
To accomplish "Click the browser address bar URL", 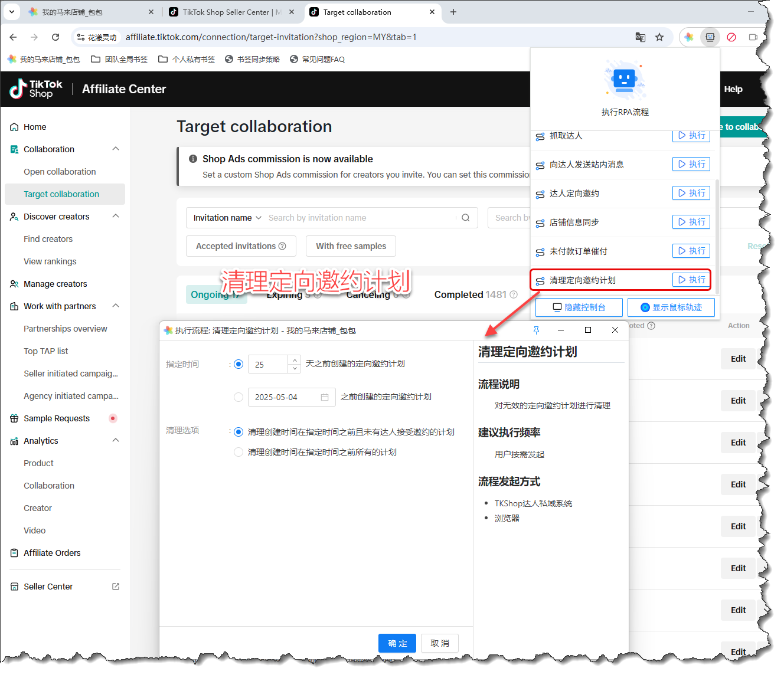I will point(271,37).
